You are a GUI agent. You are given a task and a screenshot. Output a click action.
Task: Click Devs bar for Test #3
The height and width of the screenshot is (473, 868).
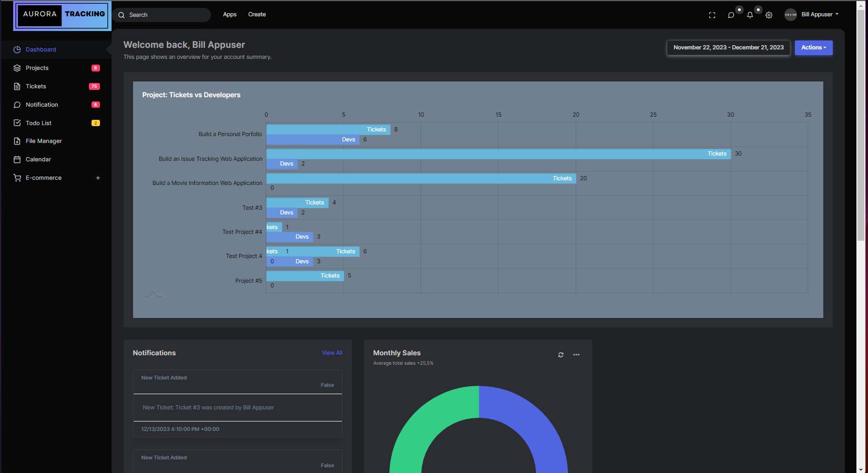click(282, 212)
